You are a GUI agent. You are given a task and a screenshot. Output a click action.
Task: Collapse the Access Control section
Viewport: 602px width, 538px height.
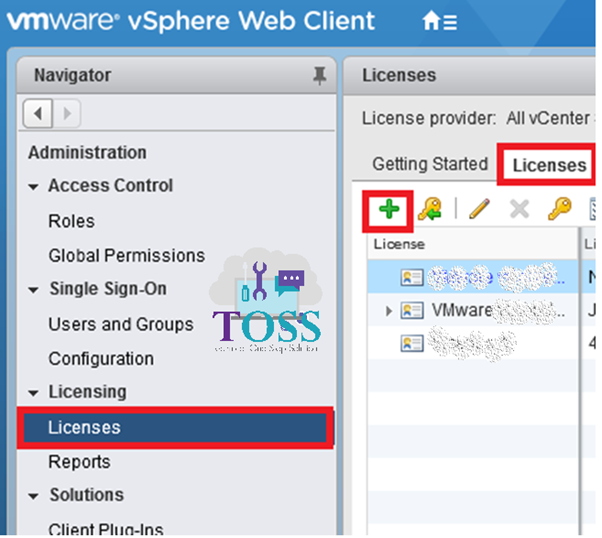click(33, 187)
